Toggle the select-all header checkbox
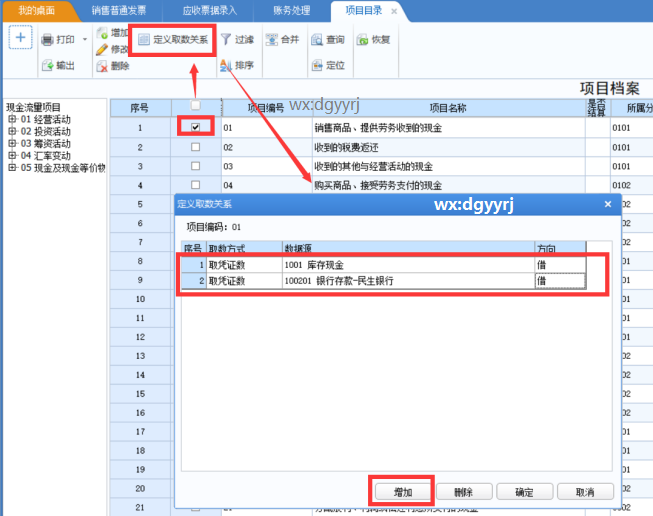653x516 pixels. click(195, 106)
